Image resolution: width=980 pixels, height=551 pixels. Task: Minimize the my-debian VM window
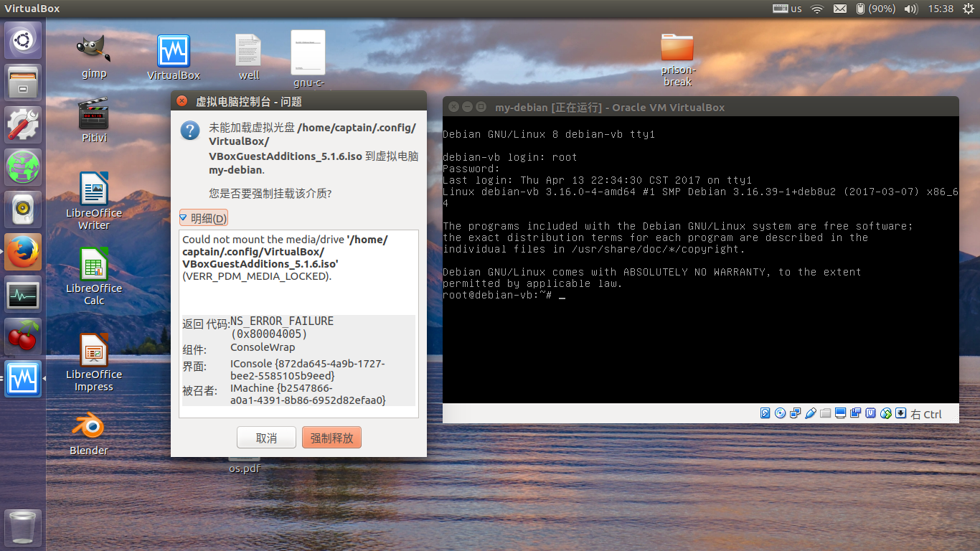467,107
